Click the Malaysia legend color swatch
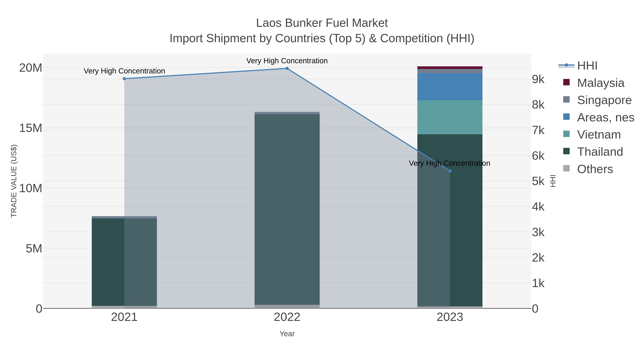This screenshot has height=362, width=644. pos(566,82)
